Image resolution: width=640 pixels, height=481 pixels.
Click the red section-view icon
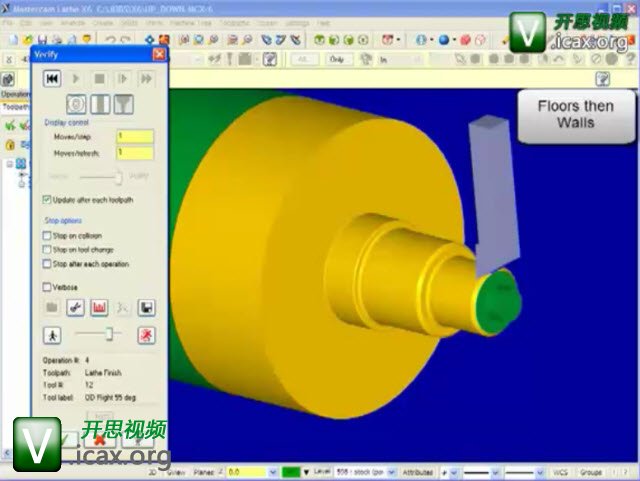(x=99, y=307)
